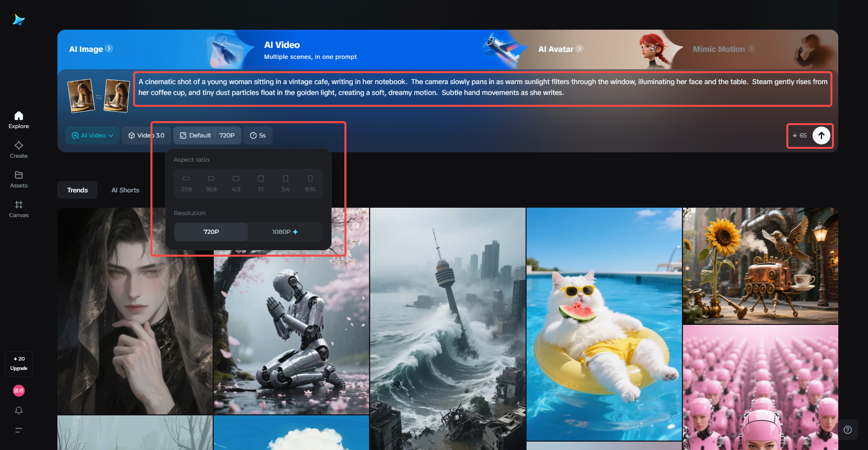Open the Canvas workspace
The height and width of the screenshot is (450, 868).
(18, 208)
